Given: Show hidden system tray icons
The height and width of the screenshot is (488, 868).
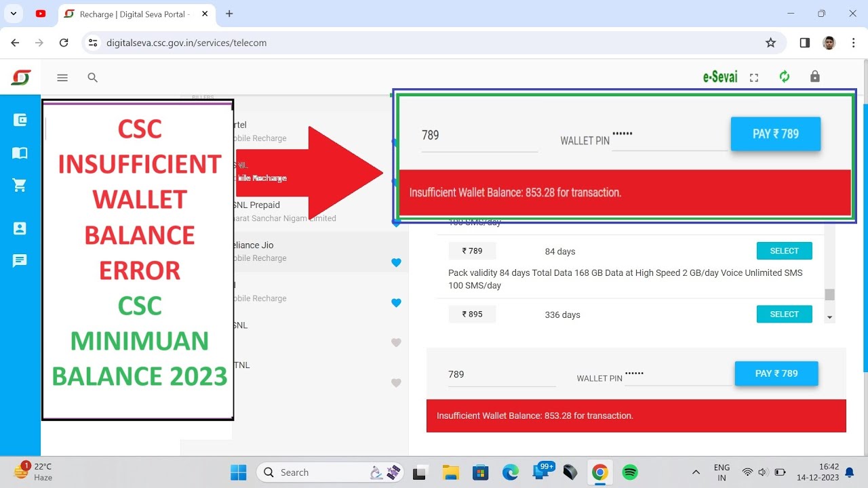Looking at the screenshot, I should [696, 472].
